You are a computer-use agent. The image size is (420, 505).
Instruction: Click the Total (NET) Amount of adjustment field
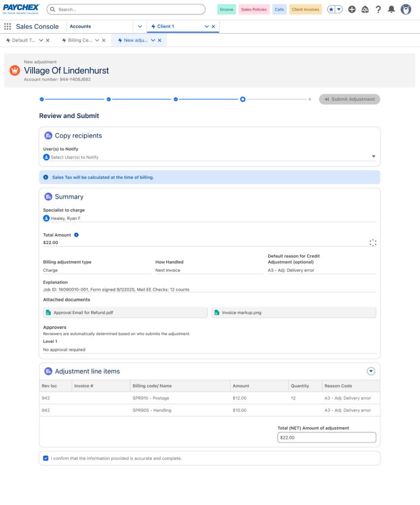[327, 437]
